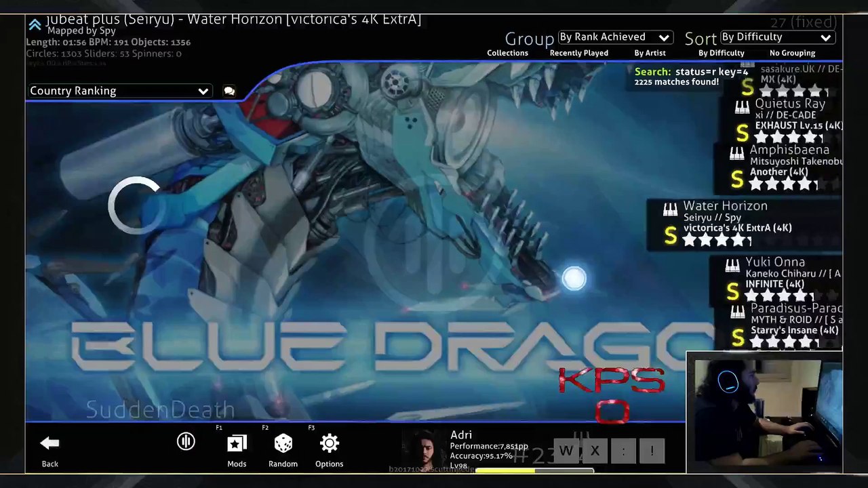868x488 pixels.
Task: Click the S rank badge on Quietus Ray
Action: click(743, 134)
